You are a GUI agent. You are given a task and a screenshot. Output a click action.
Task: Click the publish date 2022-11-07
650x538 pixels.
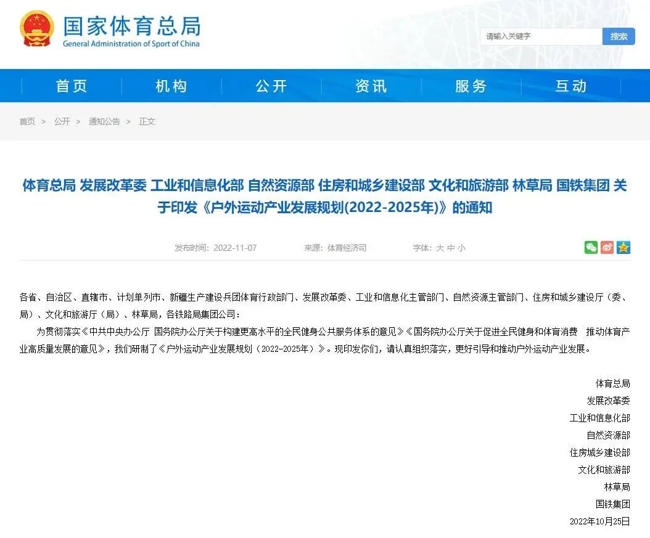235,248
